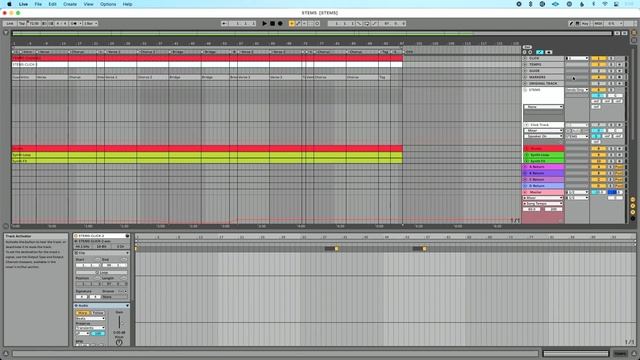
Task: Toggle the browser show/hide triangle
Action: tap(6, 33)
